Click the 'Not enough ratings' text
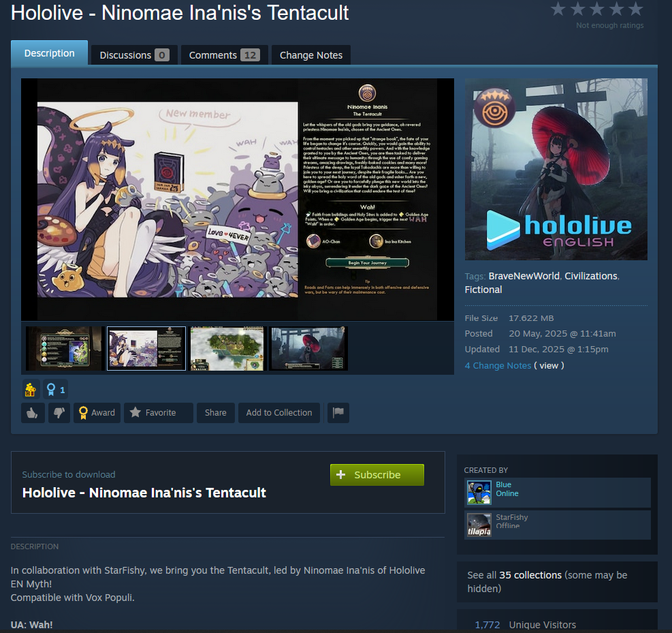This screenshot has width=672, height=633. click(609, 25)
